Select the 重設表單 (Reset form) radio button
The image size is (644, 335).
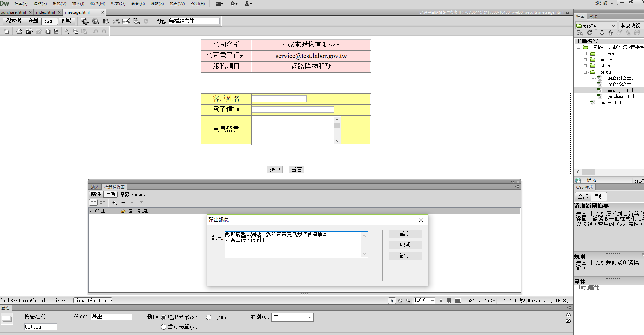click(x=164, y=327)
